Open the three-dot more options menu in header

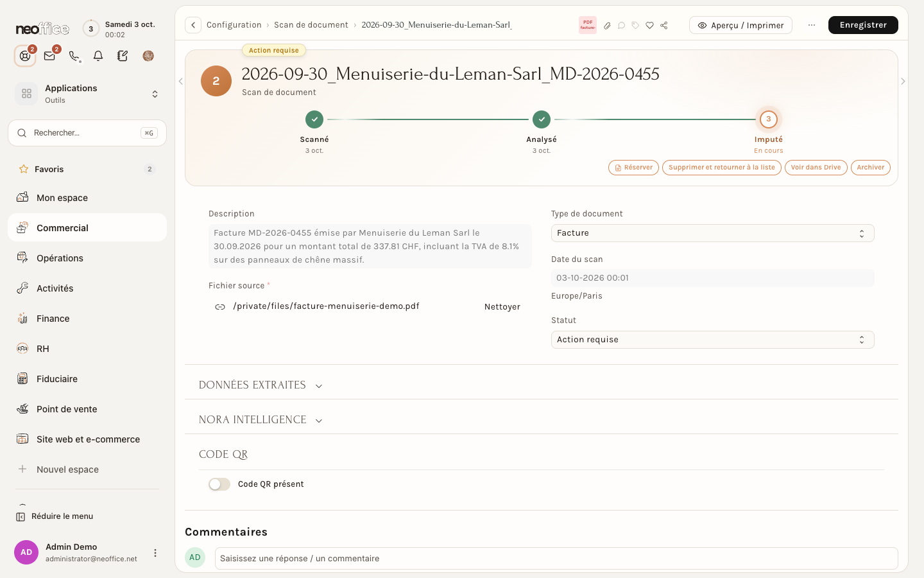(x=812, y=25)
